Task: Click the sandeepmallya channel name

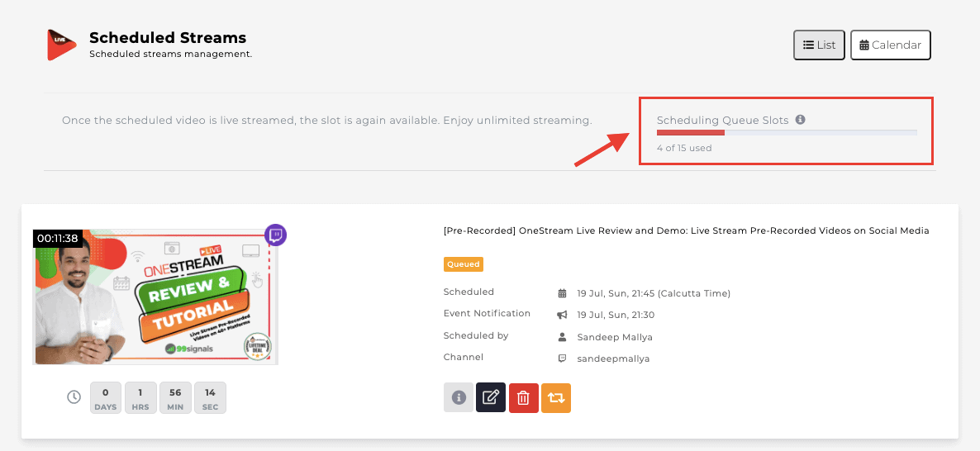Action: click(x=613, y=358)
